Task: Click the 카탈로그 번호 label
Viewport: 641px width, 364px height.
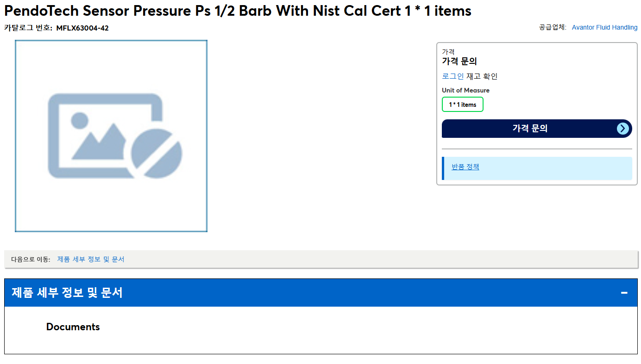Action: (28, 28)
